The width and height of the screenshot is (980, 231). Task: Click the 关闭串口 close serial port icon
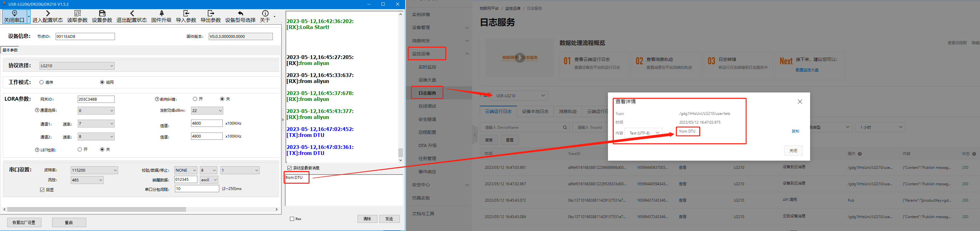pos(15,13)
